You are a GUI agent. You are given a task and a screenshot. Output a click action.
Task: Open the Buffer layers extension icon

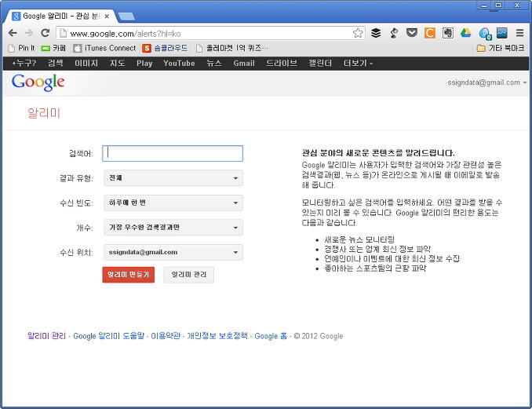point(376,33)
